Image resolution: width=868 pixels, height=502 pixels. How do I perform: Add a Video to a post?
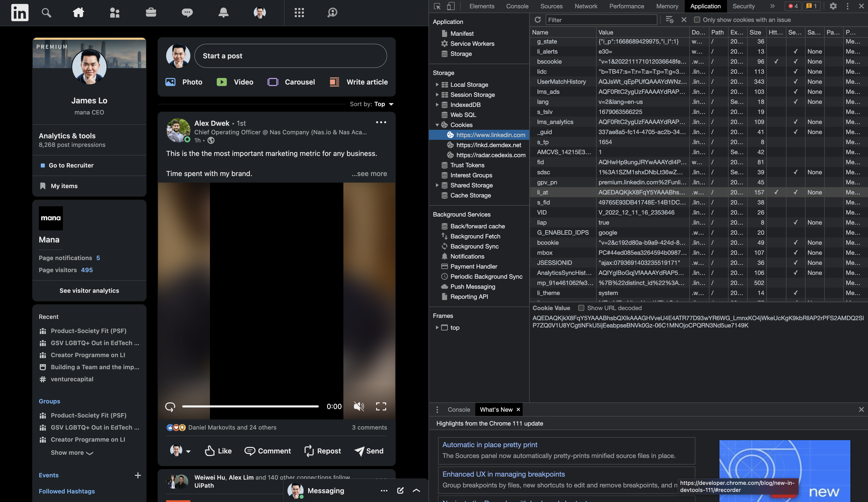coord(235,82)
